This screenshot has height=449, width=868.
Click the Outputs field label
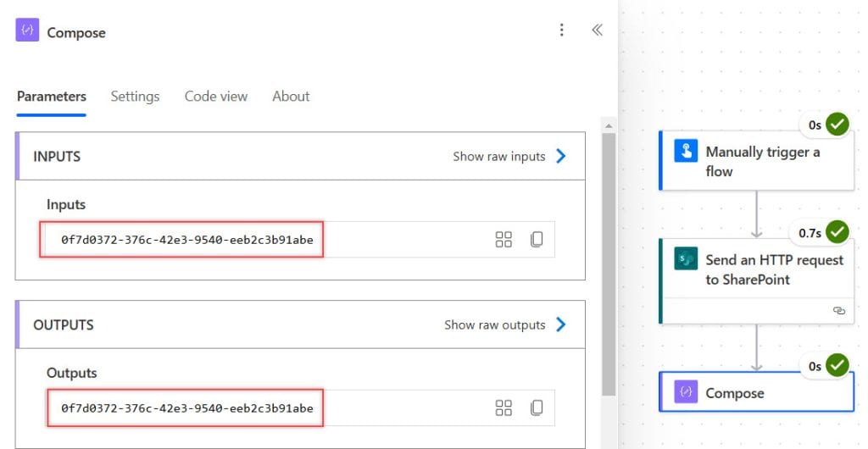[71, 374]
